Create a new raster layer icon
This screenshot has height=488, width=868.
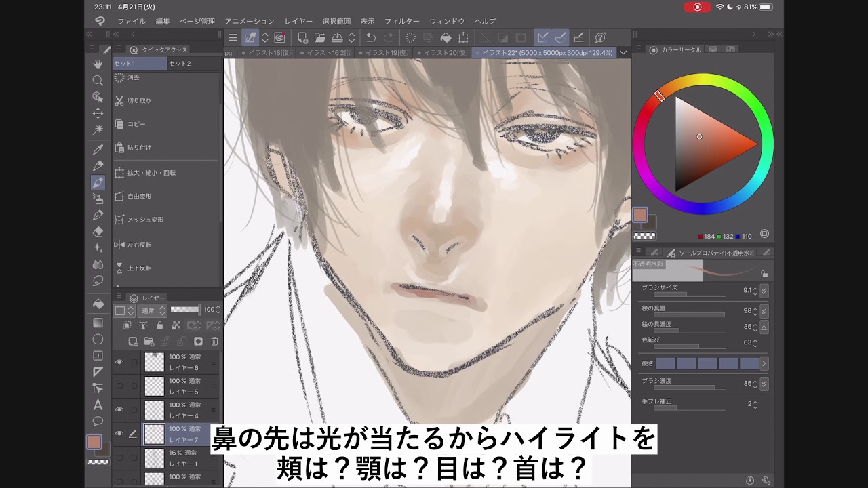(133, 342)
